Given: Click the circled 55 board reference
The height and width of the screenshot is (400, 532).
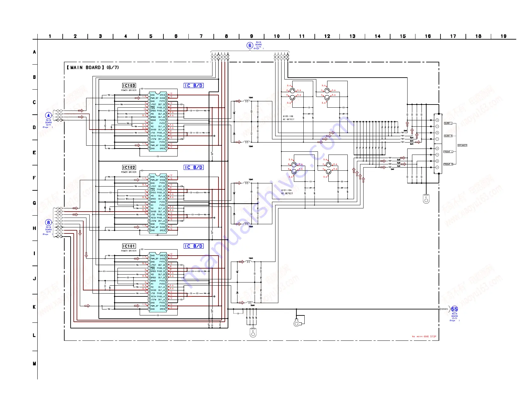Looking at the screenshot, I should click(x=454, y=309).
